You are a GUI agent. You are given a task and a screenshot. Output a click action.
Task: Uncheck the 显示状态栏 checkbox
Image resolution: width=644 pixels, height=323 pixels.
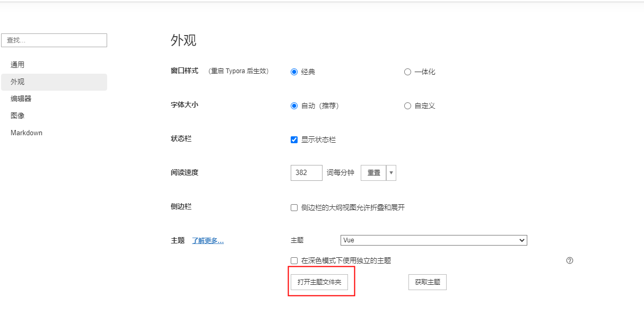294,140
